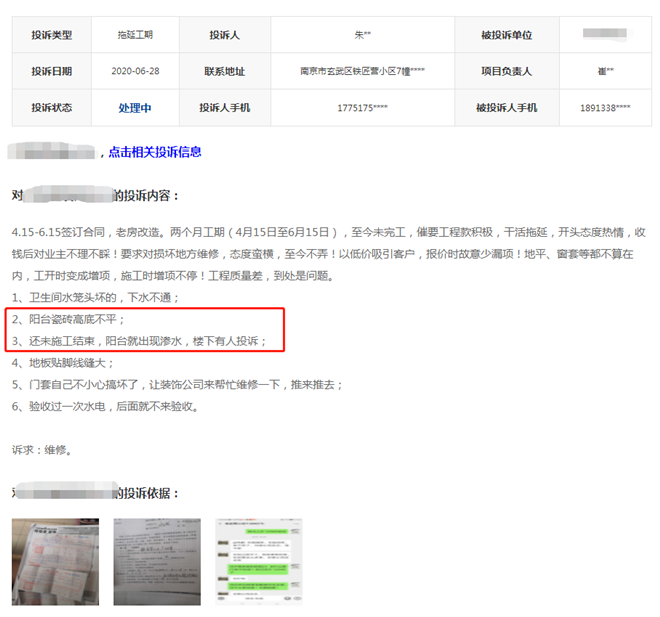
Task: Click complaint item 1 about 卫生间水笼头
Action: pos(95,298)
